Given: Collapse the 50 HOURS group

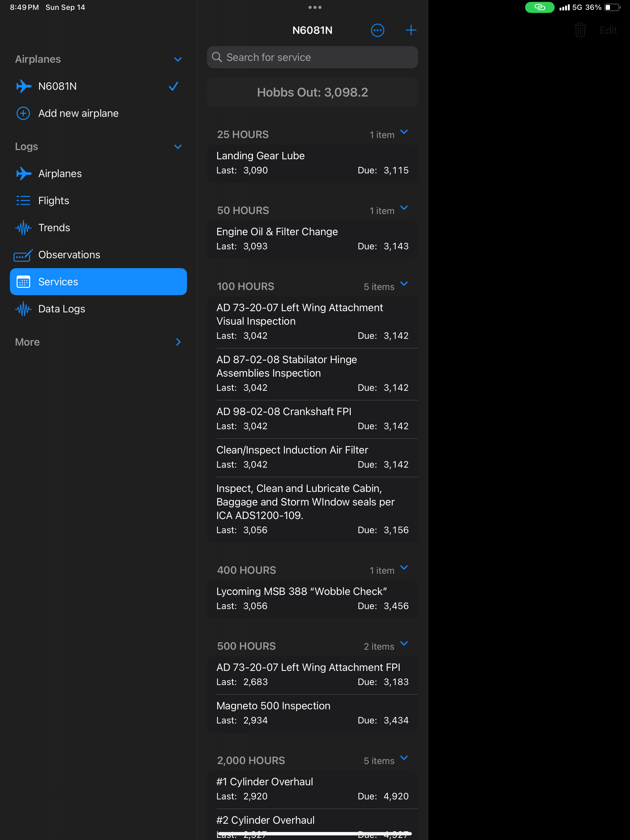Looking at the screenshot, I should [x=404, y=208].
